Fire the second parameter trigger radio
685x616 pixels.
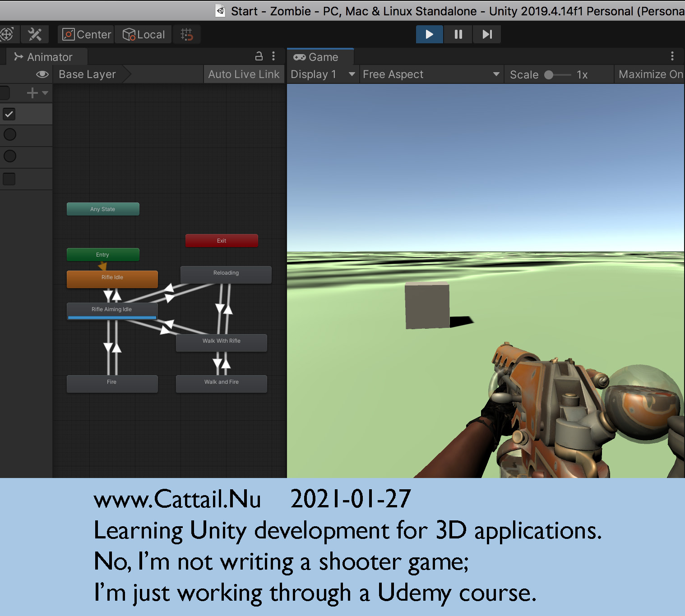[9, 134]
